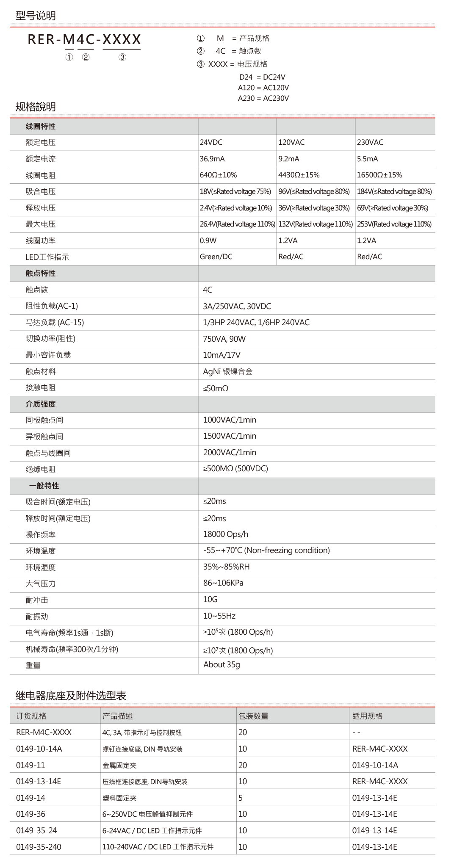Screen dimensions: 465x868
Task: Select the 'AgNi 银镍合金' contact material value
Action: 228,371
